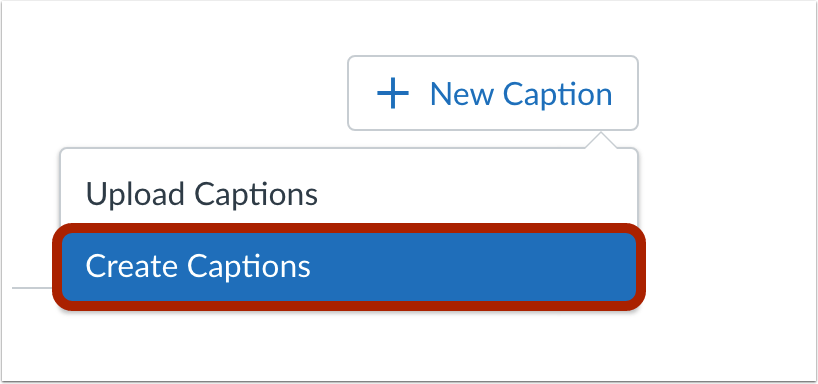
Task: Choose the Create Captions menu option
Action: 349,267
